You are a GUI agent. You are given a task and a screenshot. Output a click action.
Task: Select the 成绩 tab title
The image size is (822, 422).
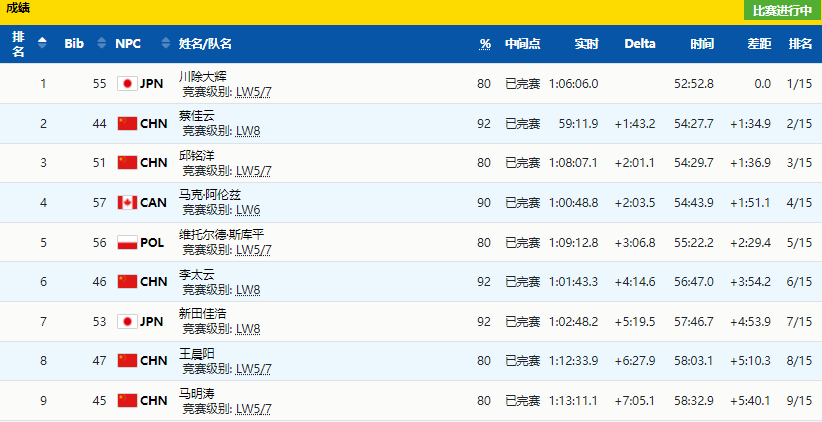[x=17, y=8]
